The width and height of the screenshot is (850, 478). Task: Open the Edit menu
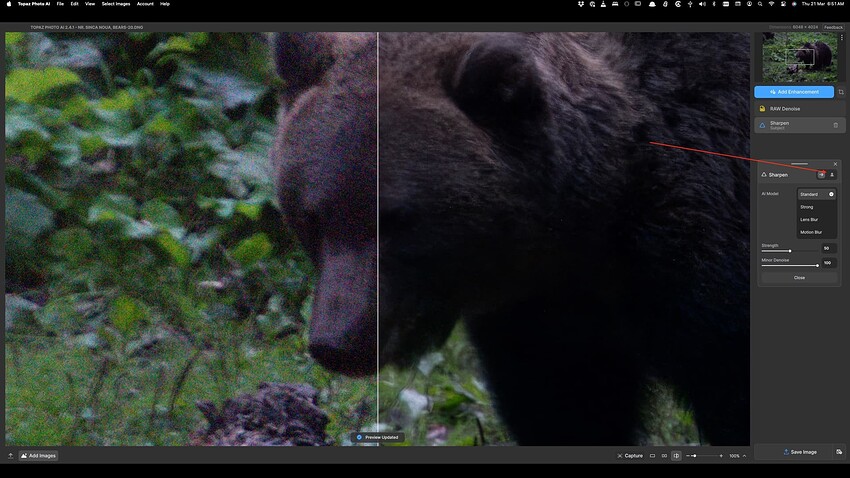tap(74, 4)
